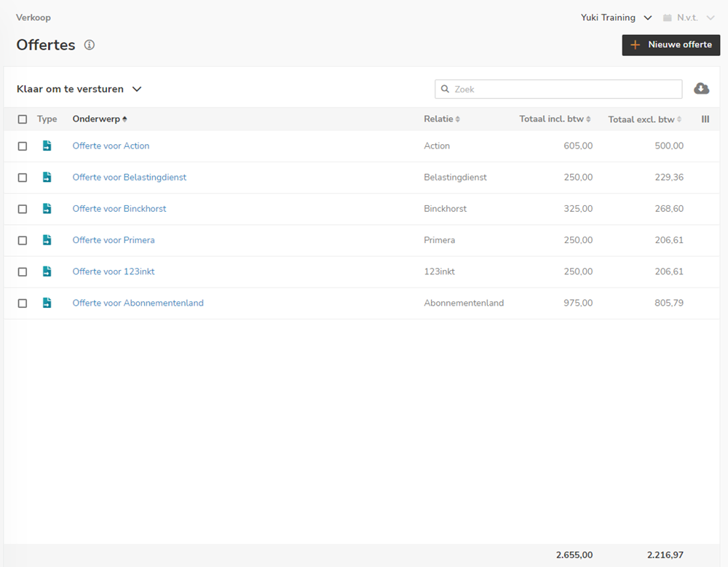Click Relatie cell Binckhorst
Viewport: 728px width, 567px height.
[446, 209]
